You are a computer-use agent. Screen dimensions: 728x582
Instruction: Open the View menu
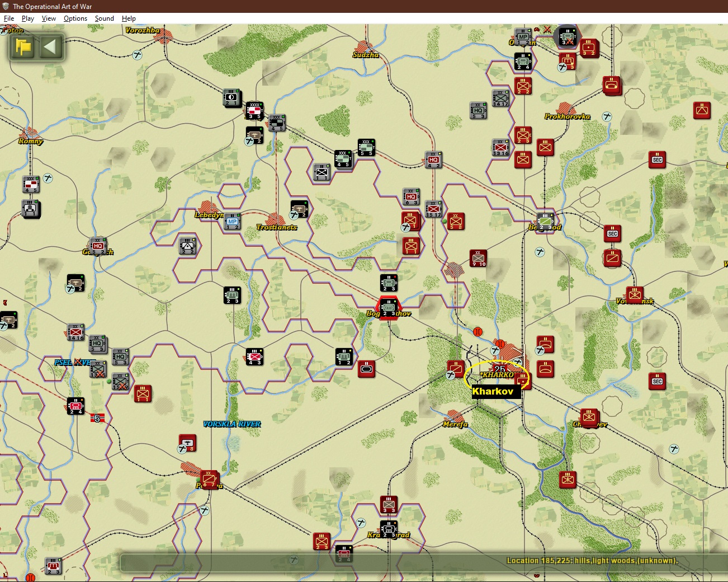[x=49, y=18]
